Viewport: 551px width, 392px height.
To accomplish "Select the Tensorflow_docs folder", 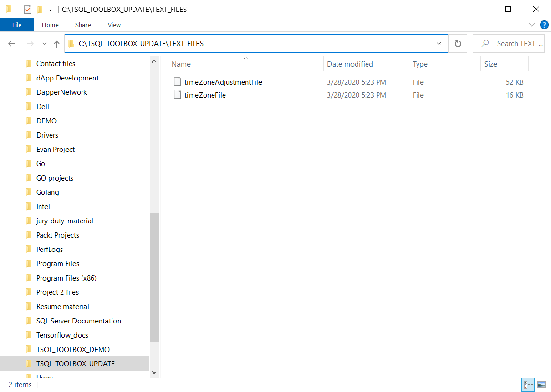I will coord(62,335).
